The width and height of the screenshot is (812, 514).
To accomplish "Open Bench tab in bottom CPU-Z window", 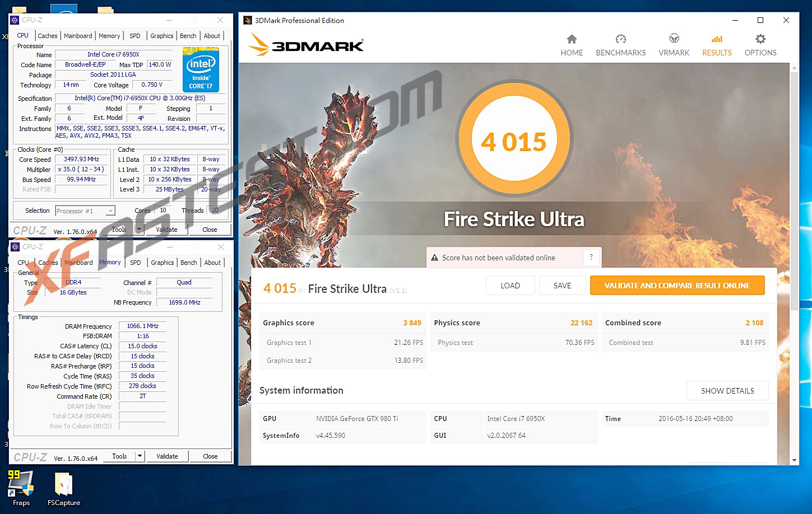I will tap(189, 263).
